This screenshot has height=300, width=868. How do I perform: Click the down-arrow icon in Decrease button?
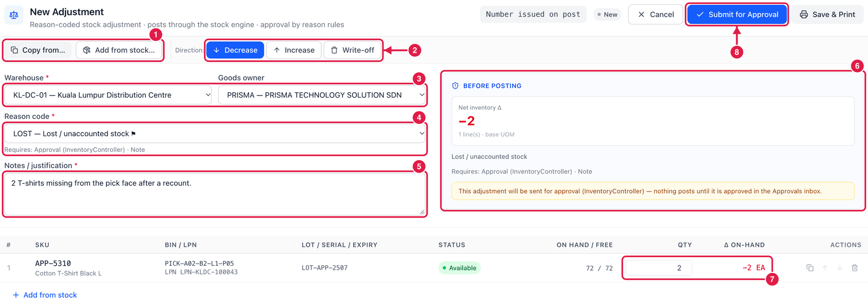coord(216,50)
